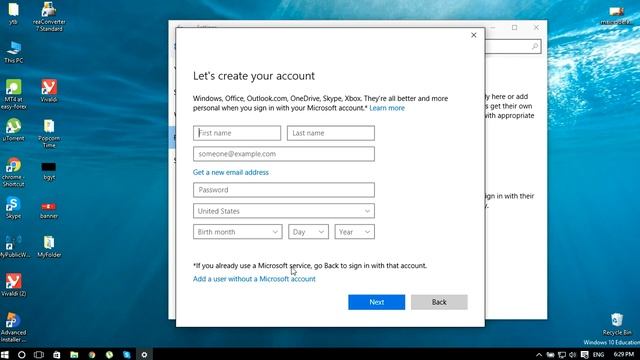Select Settings gear in the taskbar

pos(144,355)
